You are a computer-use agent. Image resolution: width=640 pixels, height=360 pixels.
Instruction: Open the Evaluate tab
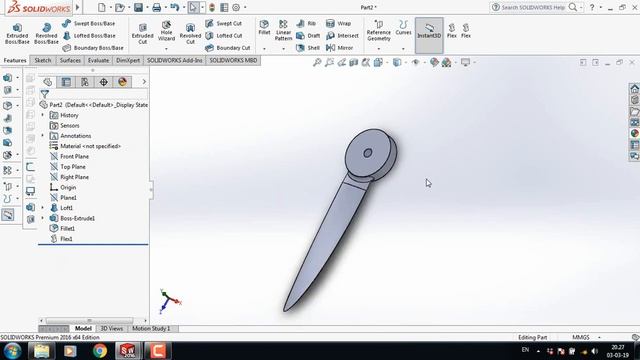coord(98,60)
